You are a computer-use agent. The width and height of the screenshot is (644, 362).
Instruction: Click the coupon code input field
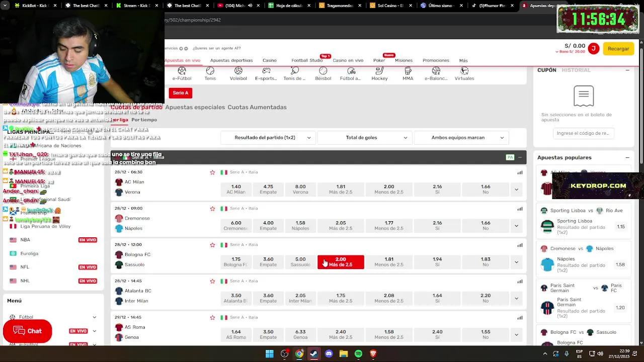point(583,133)
